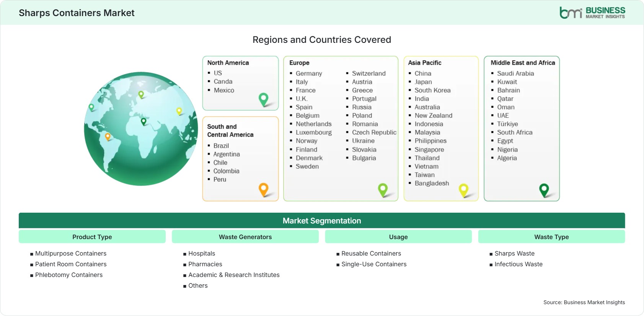This screenshot has height=316, width=644.
Task: Click the orange pin in South and Central America card
Action: (264, 190)
